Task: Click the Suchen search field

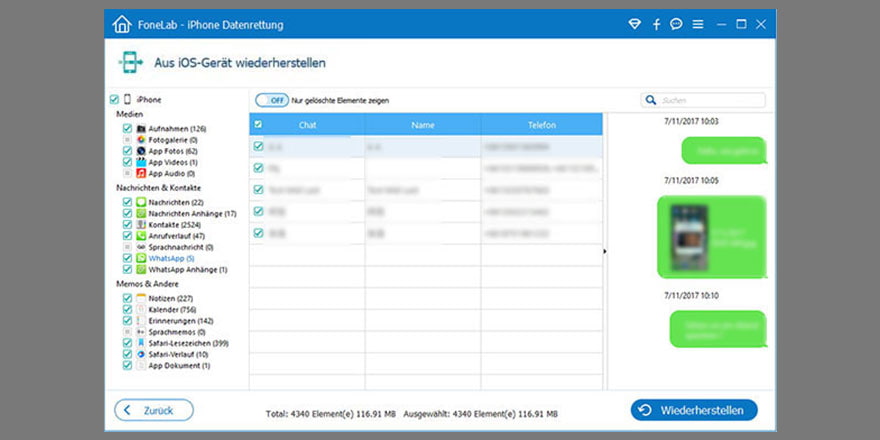Action: pyautogui.click(x=710, y=100)
